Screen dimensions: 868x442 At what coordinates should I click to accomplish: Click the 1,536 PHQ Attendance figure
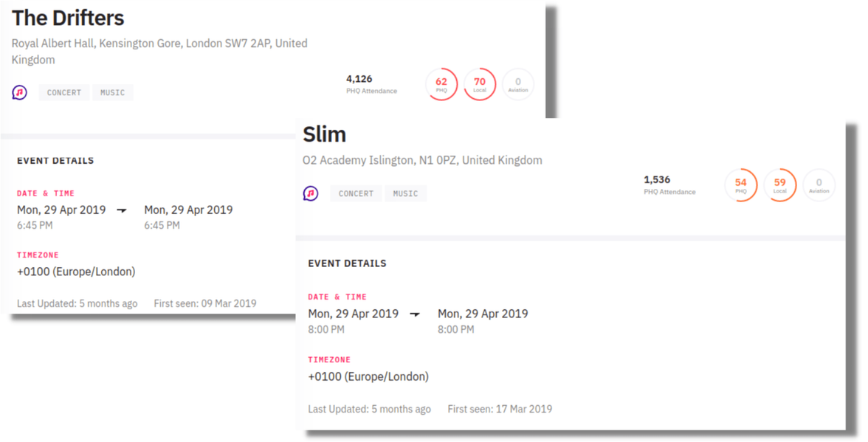(x=657, y=179)
